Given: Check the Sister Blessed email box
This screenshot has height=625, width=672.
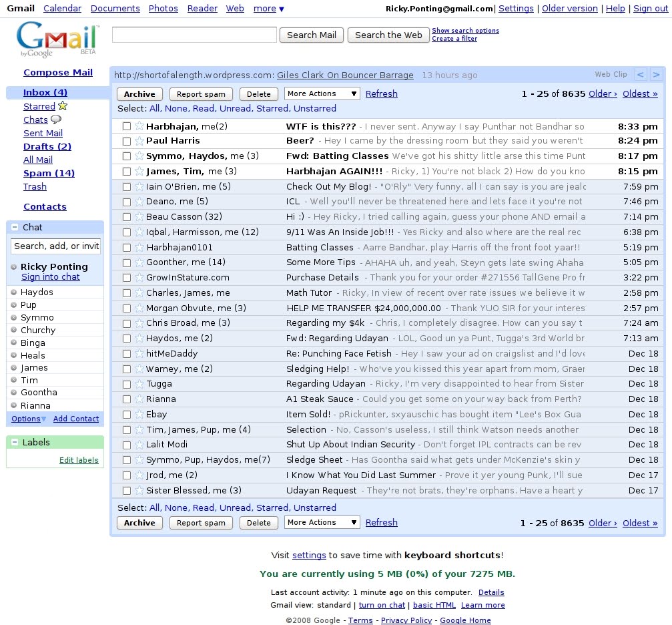Looking at the screenshot, I should [126, 490].
